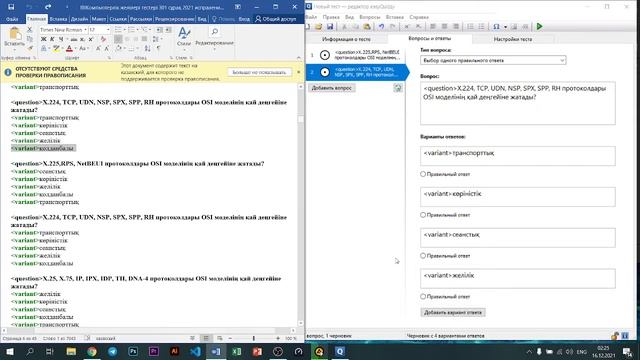The width and height of the screenshot is (640, 360).
Task: Mark транспорттық as correct answer
Action: pyautogui.click(x=423, y=174)
